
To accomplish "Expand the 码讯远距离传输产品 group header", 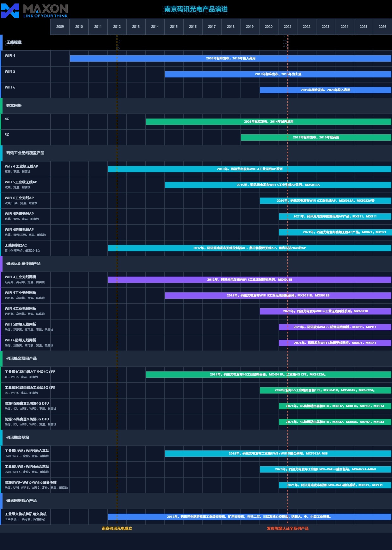I will 23,264.
